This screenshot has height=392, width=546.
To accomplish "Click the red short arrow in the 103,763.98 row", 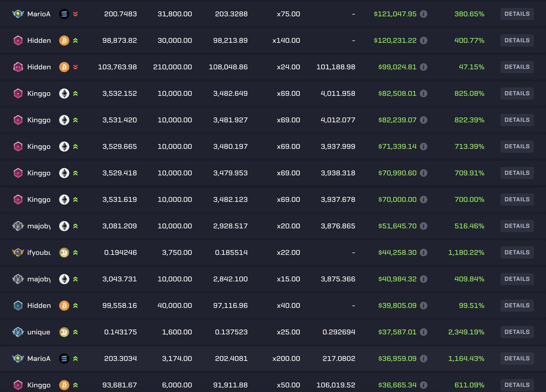I will 76,67.
